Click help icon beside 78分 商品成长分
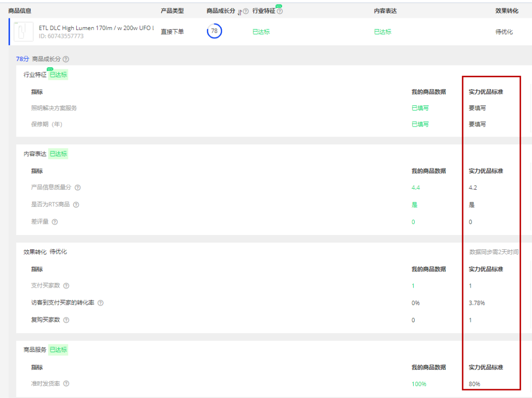This screenshot has height=398, width=532. click(x=66, y=59)
